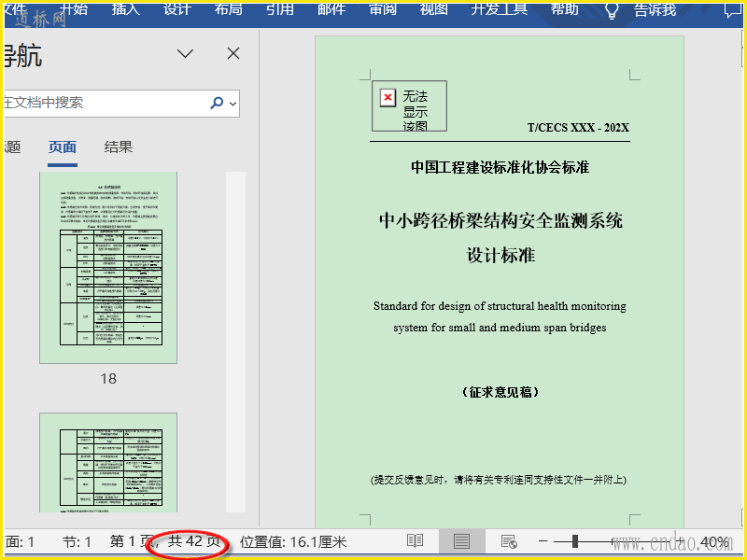This screenshot has width=747, height=560.
Task: Switch to the 页面 navigation tab
Action: (x=63, y=147)
